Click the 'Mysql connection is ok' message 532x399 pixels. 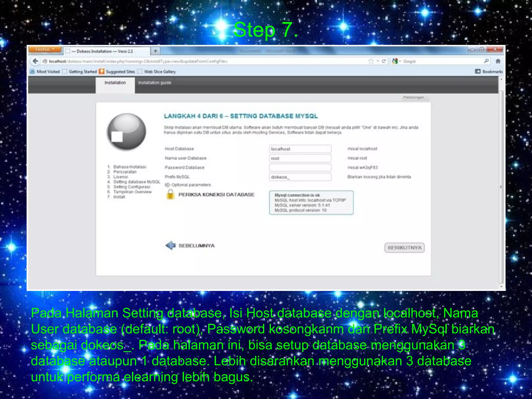[x=297, y=195]
